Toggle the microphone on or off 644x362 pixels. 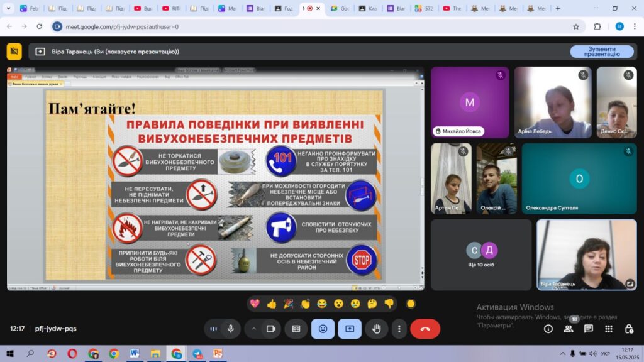point(231,329)
